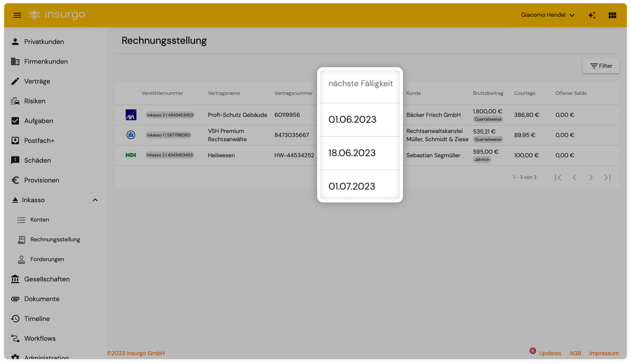Click VSH Premium Rechtsanwälte contract name
The height and width of the screenshot is (364, 631).
tap(227, 135)
